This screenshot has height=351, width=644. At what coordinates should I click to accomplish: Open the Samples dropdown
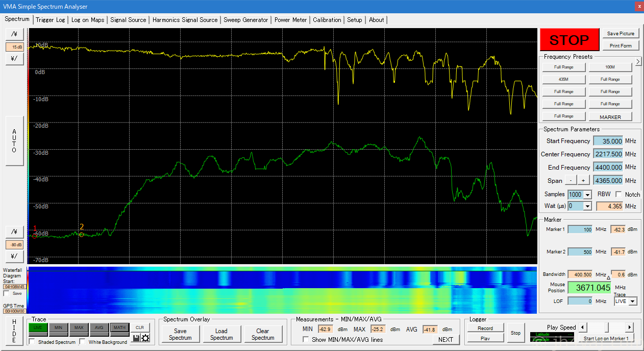pos(587,195)
